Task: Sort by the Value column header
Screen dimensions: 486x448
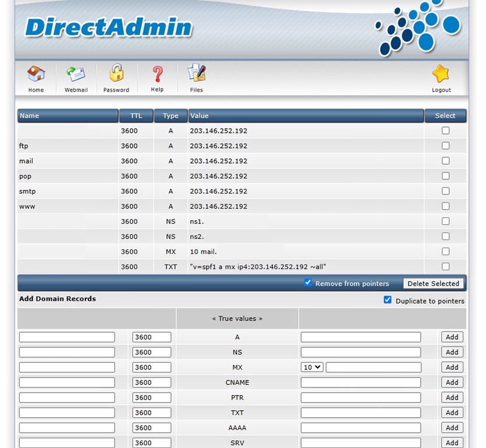Action: [x=306, y=116]
